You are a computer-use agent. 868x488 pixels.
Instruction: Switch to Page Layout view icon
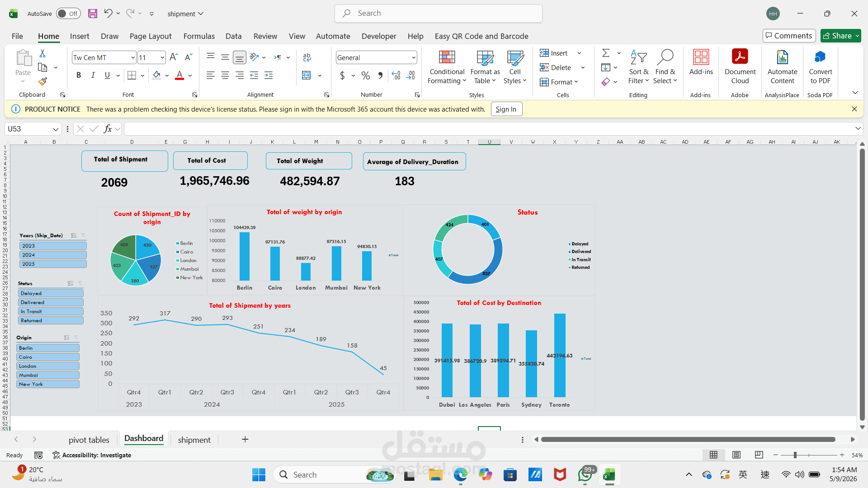tap(736, 455)
